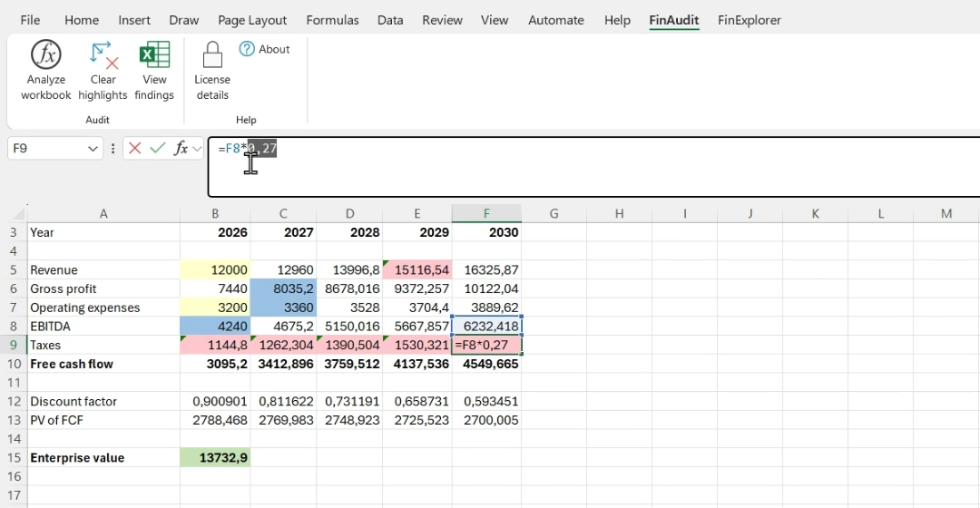This screenshot has height=508, width=980.
Task: Open the View tab
Action: (495, 20)
